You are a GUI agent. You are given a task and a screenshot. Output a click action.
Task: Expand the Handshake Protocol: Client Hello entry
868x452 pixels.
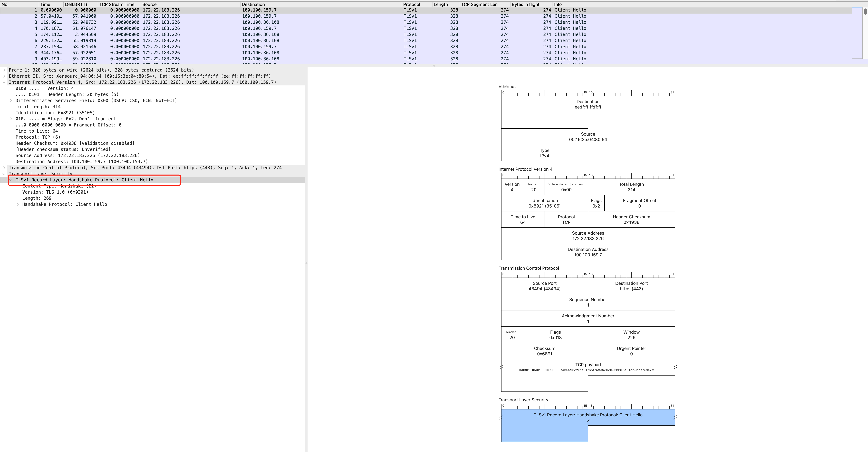(x=18, y=204)
